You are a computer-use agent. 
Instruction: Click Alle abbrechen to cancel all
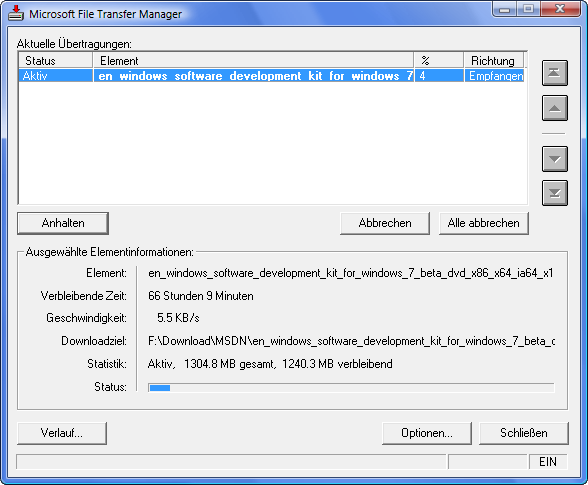coord(483,223)
